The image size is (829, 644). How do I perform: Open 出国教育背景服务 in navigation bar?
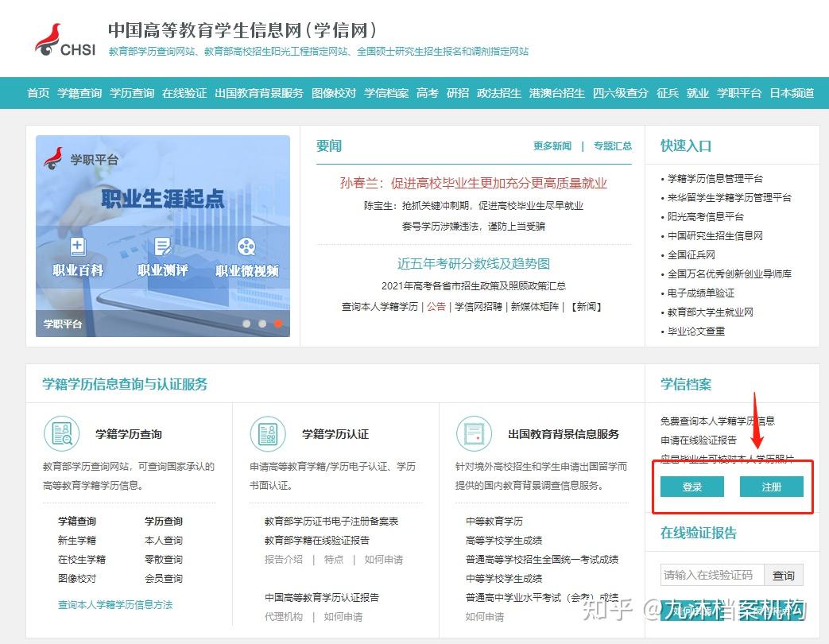point(259,93)
